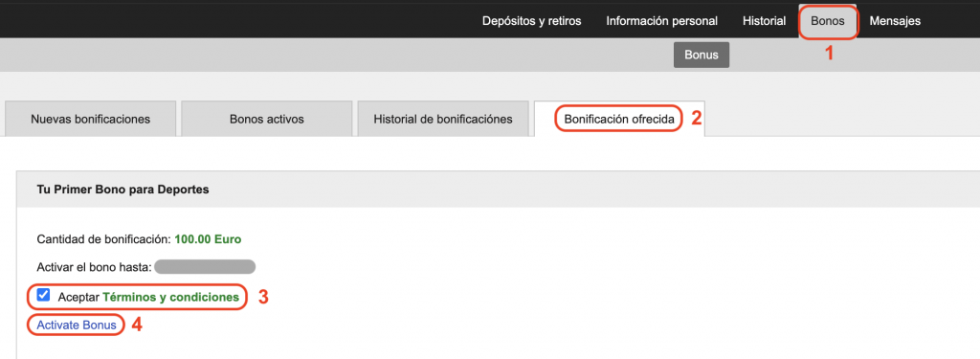Click the red number 4 annotation
The width and height of the screenshot is (980, 359).
pyautogui.click(x=137, y=325)
